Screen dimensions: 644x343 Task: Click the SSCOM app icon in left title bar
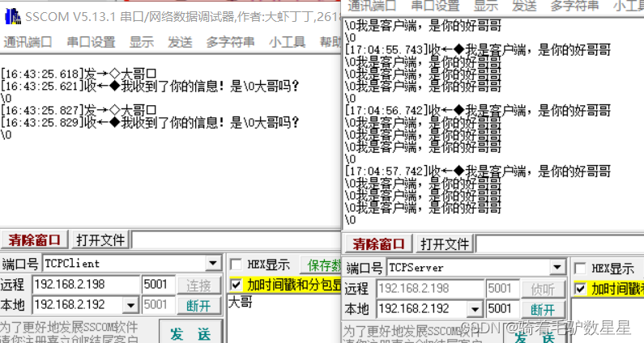pyautogui.click(x=13, y=16)
